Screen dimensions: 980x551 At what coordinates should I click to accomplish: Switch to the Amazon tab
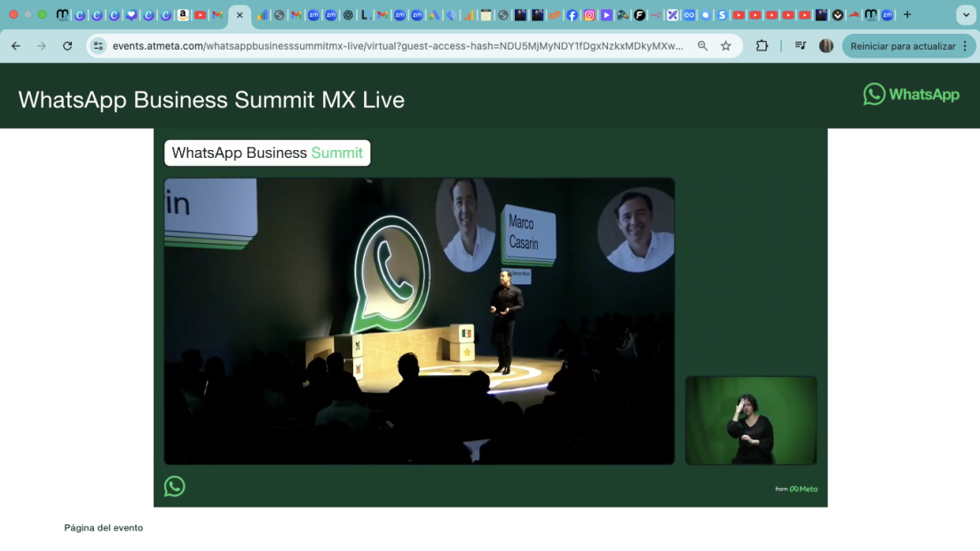tap(183, 15)
